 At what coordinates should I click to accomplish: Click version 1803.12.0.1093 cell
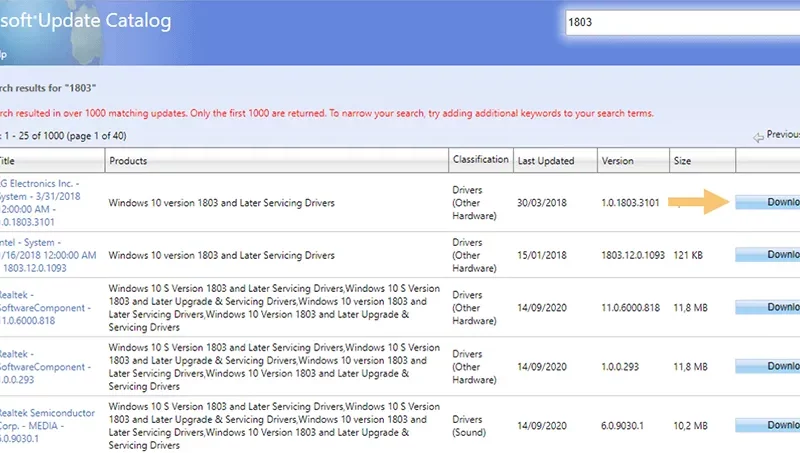click(x=633, y=255)
